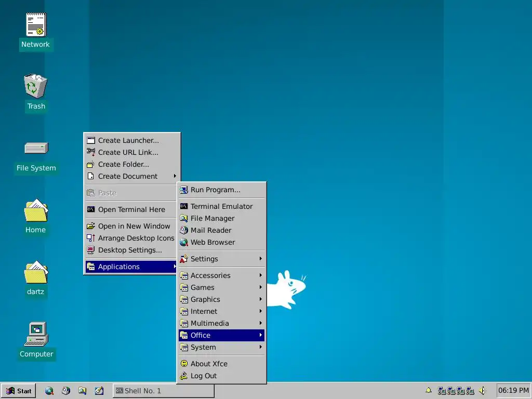Select Arrange Desktop Icons
Viewport: 532px width, 399px height.
pyautogui.click(x=131, y=238)
